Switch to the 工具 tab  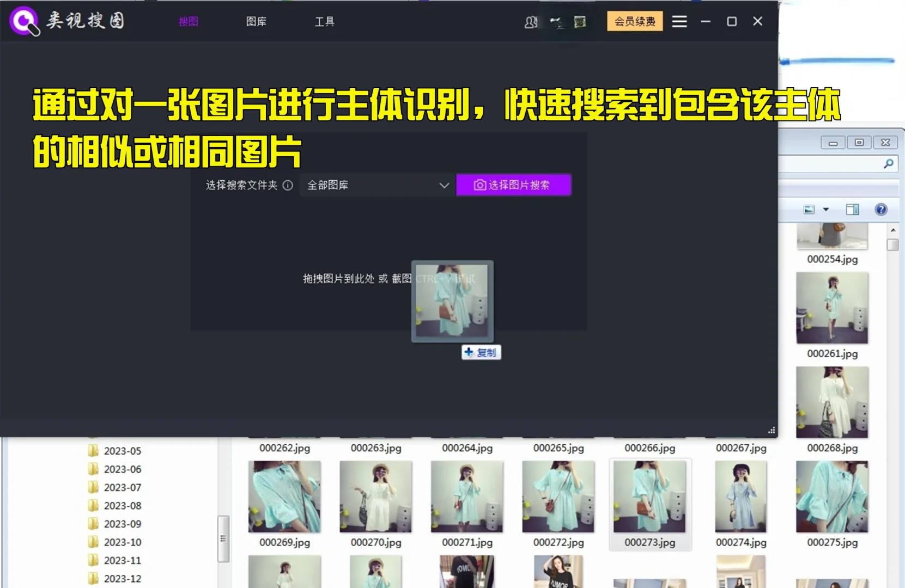point(325,22)
